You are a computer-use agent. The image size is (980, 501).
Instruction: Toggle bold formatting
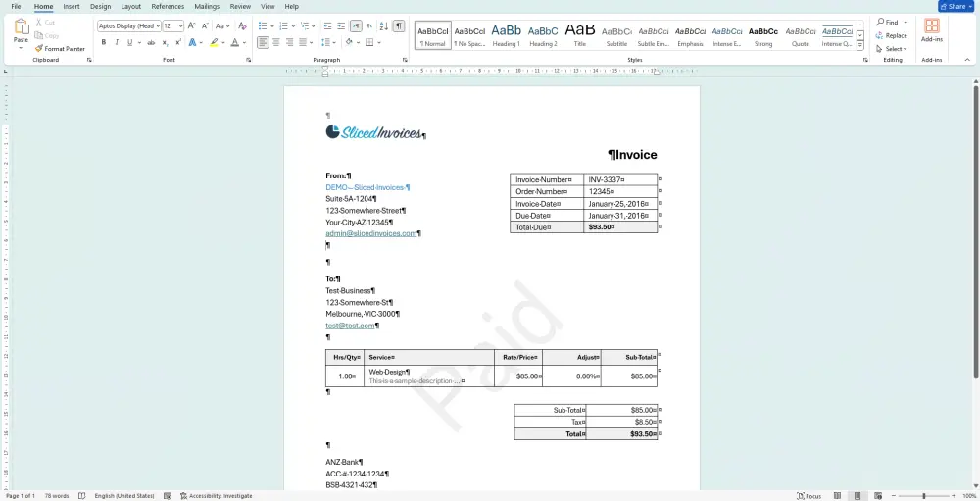pos(104,42)
